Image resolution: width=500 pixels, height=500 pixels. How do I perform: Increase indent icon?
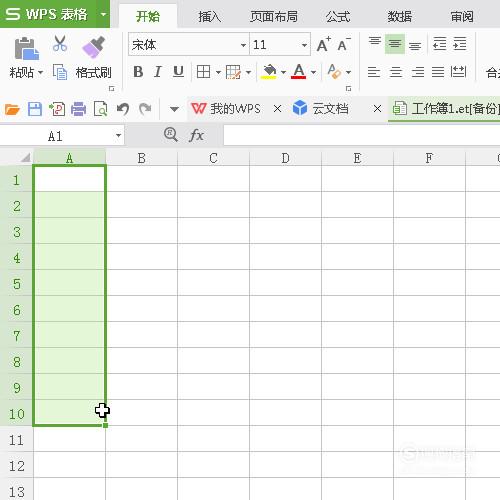(x=460, y=44)
